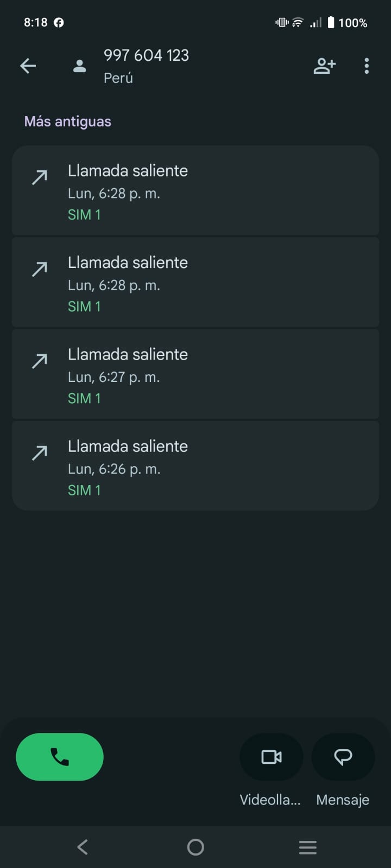
Task: Tap the contact avatar icon
Action: [x=80, y=66]
